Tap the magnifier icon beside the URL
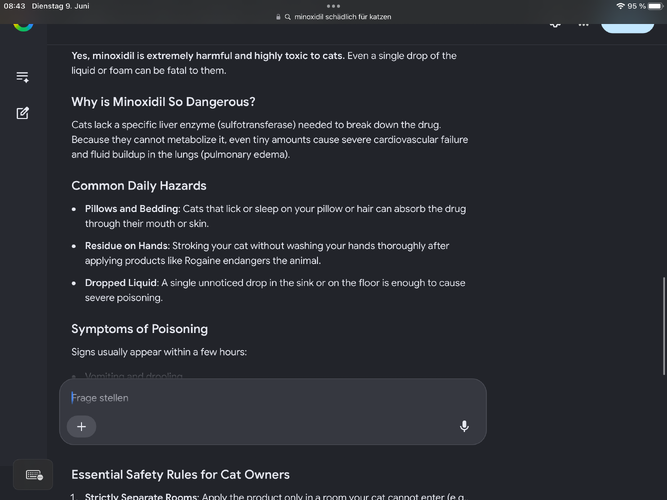667x500 pixels. [x=288, y=17]
